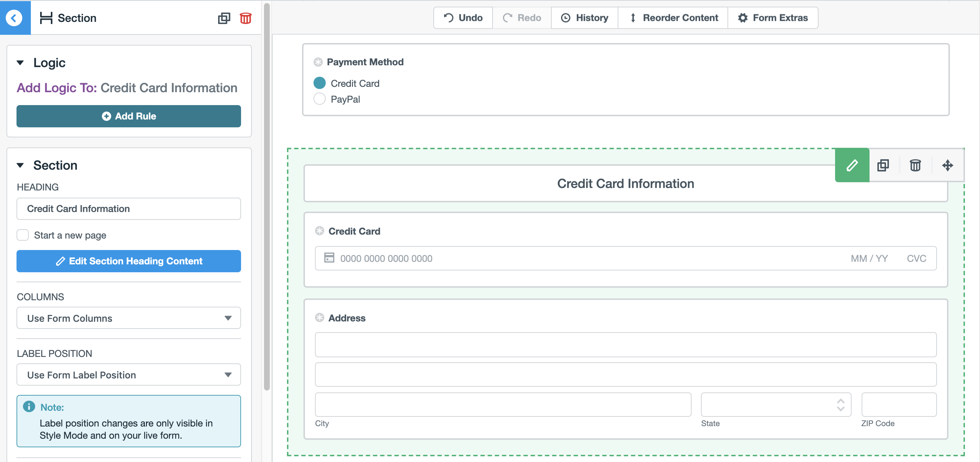980x462 pixels.
Task: Click the canvas toolbar trash icon
Action: (915, 165)
